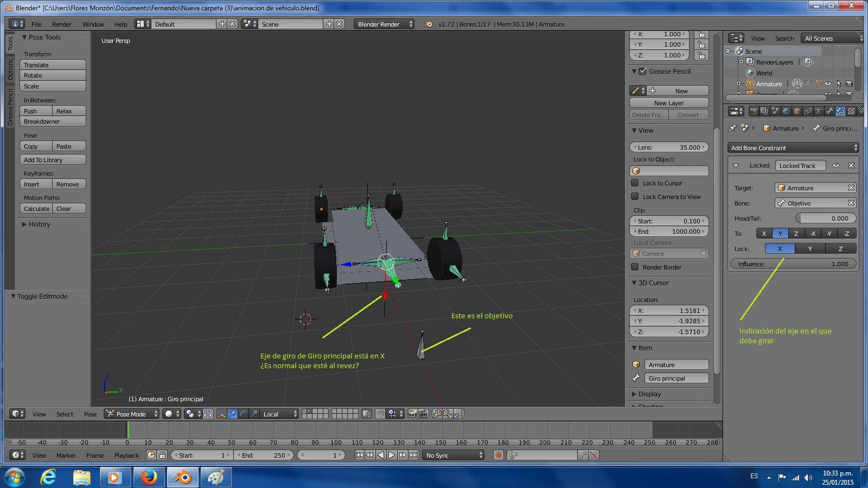The height and width of the screenshot is (488, 868).
Task: Pin the properties context with pin icon
Action: coord(732,129)
